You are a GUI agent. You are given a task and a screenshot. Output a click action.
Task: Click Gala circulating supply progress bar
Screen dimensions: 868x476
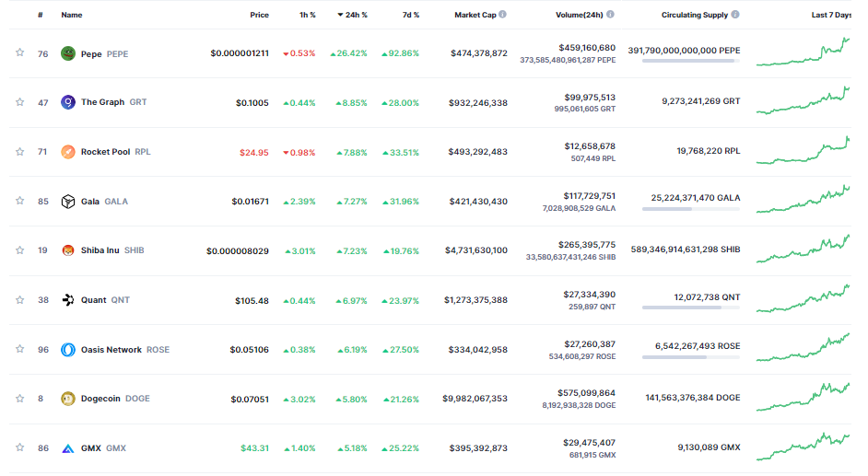click(x=691, y=209)
